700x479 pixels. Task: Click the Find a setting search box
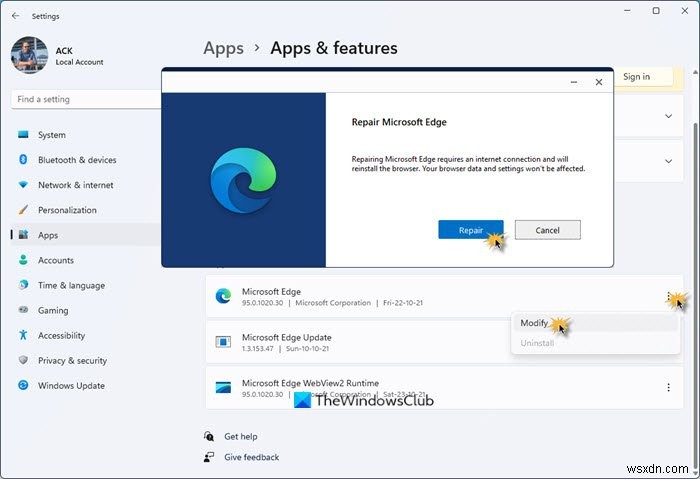(87, 99)
